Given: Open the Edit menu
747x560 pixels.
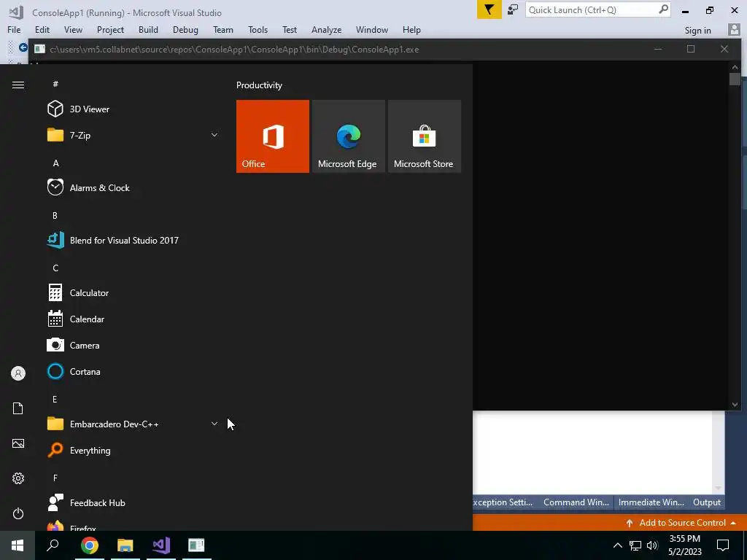Looking at the screenshot, I should 42,29.
